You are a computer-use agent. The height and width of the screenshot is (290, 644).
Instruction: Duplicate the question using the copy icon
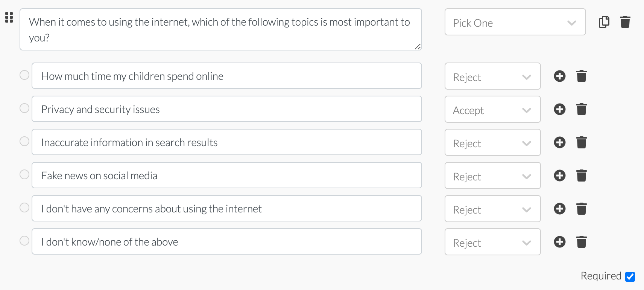(604, 22)
